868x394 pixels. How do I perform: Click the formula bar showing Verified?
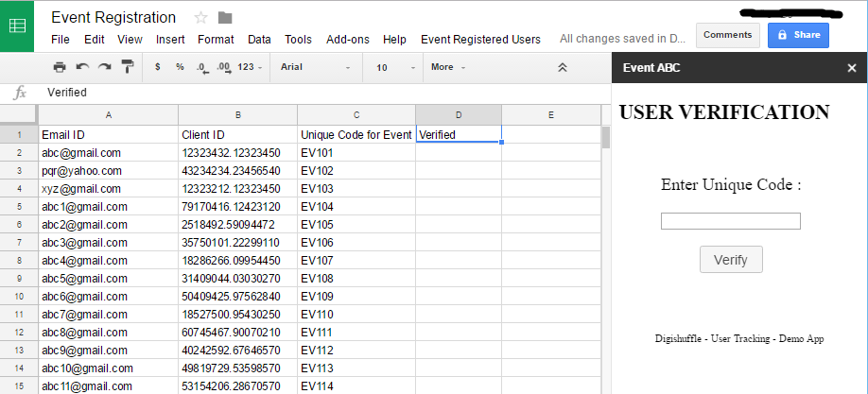point(326,93)
